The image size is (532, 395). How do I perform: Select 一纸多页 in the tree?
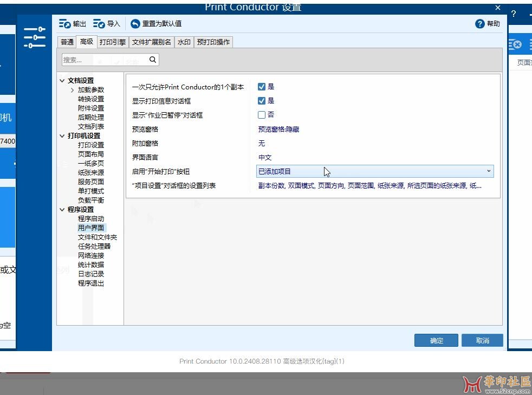[91, 164]
